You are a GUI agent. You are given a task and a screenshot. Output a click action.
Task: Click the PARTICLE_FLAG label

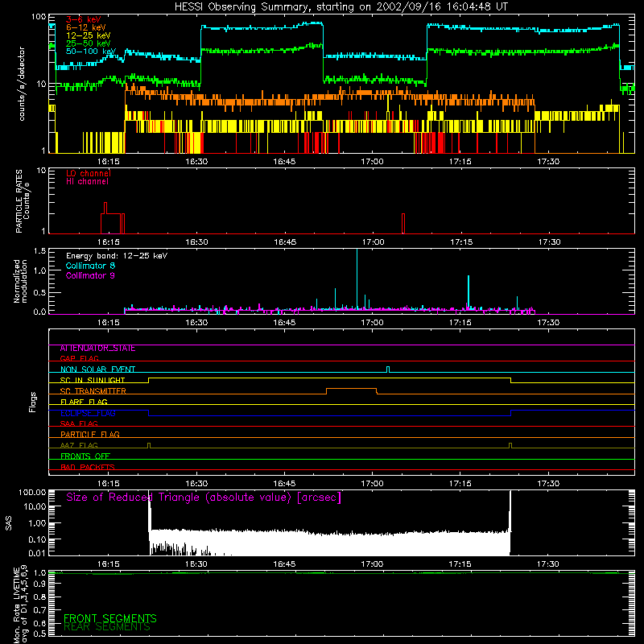[x=90, y=435]
